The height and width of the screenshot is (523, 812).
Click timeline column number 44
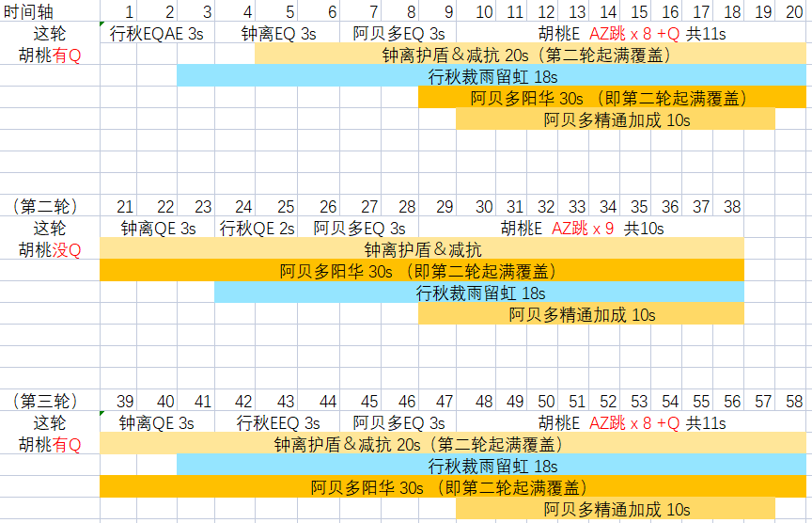tap(319, 401)
